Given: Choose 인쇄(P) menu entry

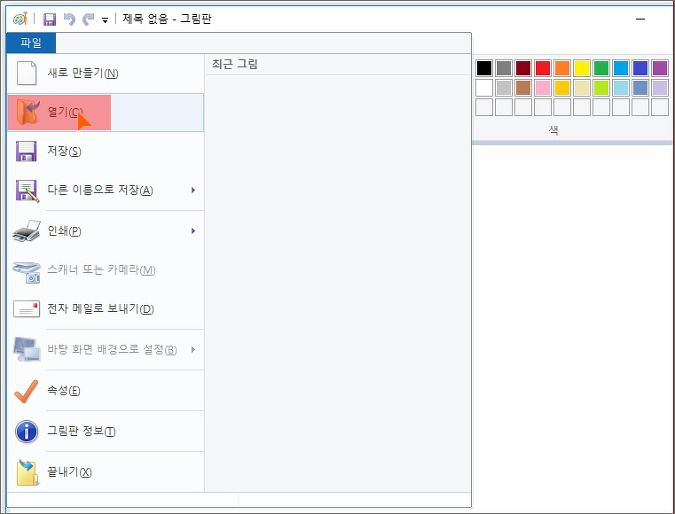Looking at the screenshot, I should coord(105,231).
